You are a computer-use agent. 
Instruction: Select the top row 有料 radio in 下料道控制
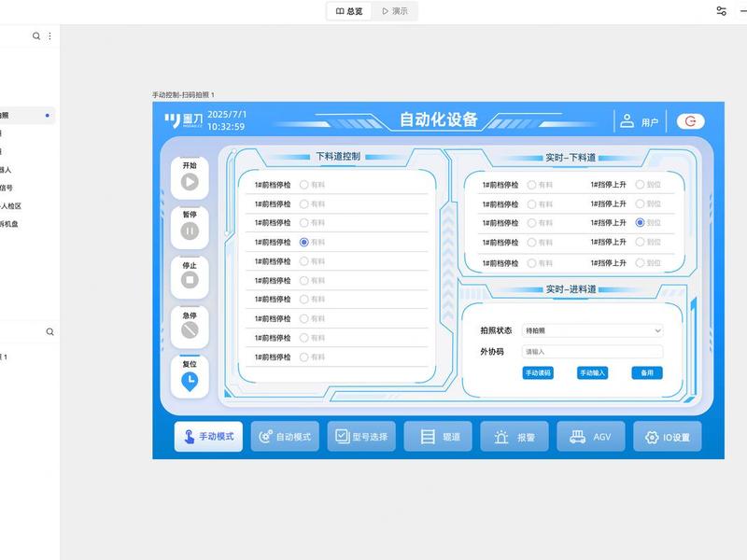[x=304, y=185]
